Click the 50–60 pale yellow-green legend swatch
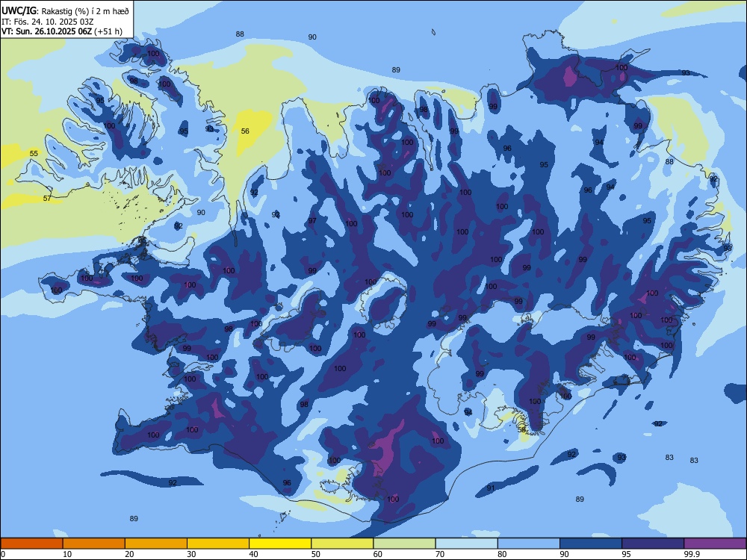Viewport: 747px width, 560px height. [x=342, y=544]
